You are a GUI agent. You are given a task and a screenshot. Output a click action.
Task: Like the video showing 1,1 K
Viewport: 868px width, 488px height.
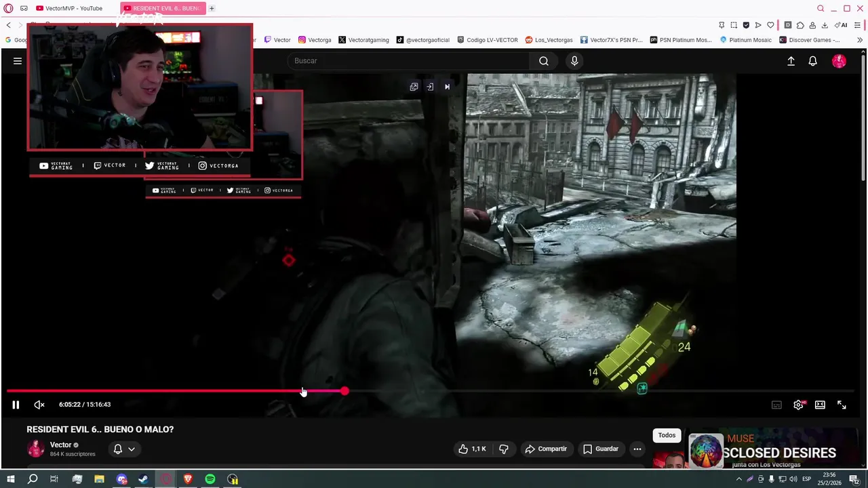(x=472, y=449)
